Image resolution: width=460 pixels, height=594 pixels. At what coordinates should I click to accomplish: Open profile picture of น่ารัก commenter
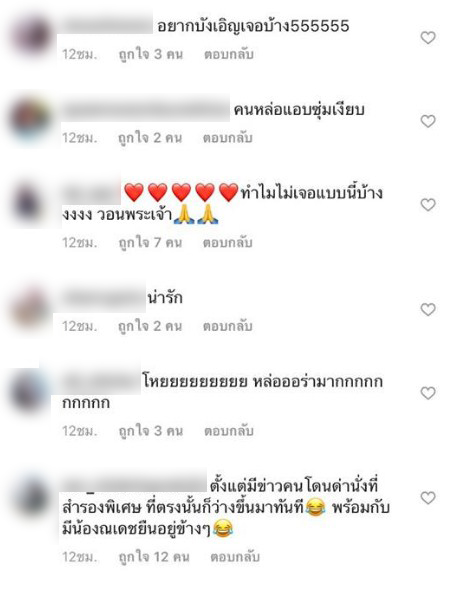point(31,309)
